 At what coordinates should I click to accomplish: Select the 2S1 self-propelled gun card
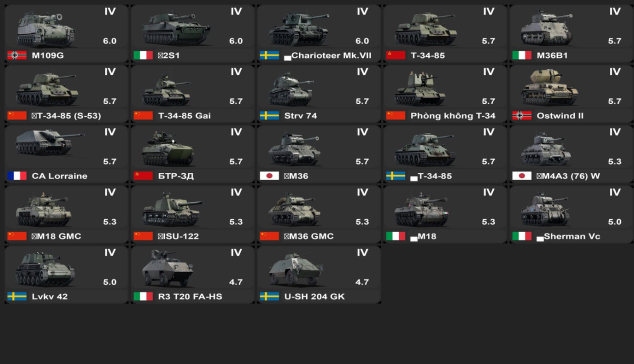pyautogui.click(x=193, y=34)
